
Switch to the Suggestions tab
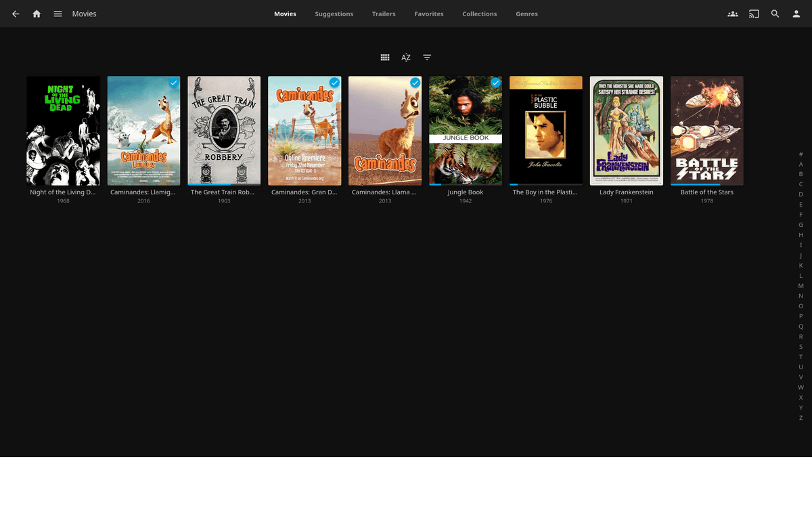pyautogui.click(x=334, y=14)
